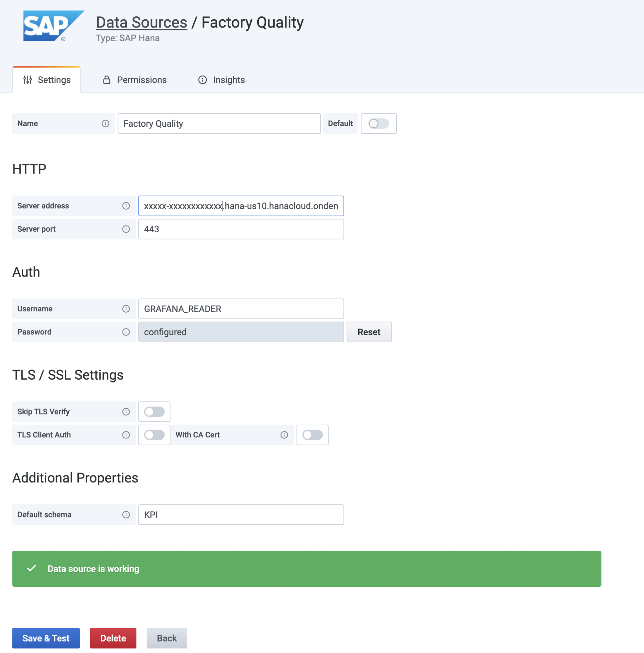Screen dimensions: 644x653
Task: Enable the Skip TLS Verify switch
Action: [154, 412]
